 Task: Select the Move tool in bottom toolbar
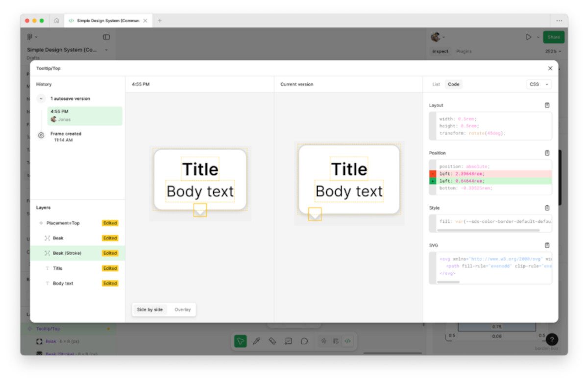(240, 341)
